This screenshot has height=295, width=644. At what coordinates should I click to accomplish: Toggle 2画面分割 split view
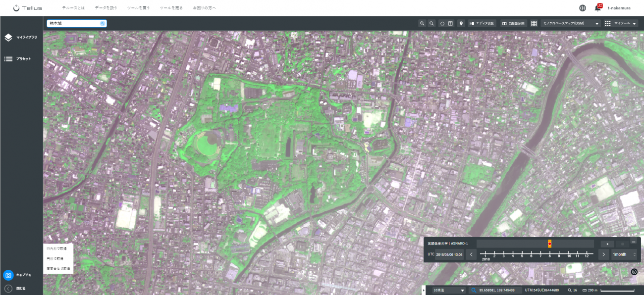click(513, 23)
